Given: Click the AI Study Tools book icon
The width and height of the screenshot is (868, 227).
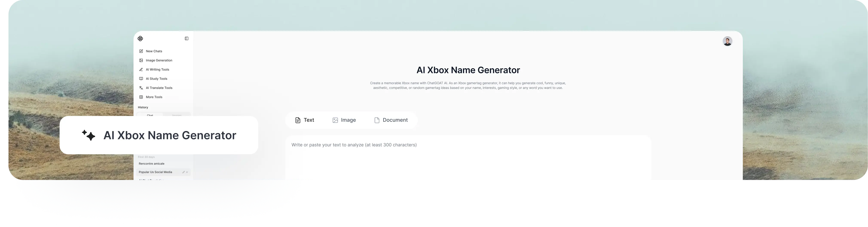Looking at the screenshot, I should pos(141,78).
